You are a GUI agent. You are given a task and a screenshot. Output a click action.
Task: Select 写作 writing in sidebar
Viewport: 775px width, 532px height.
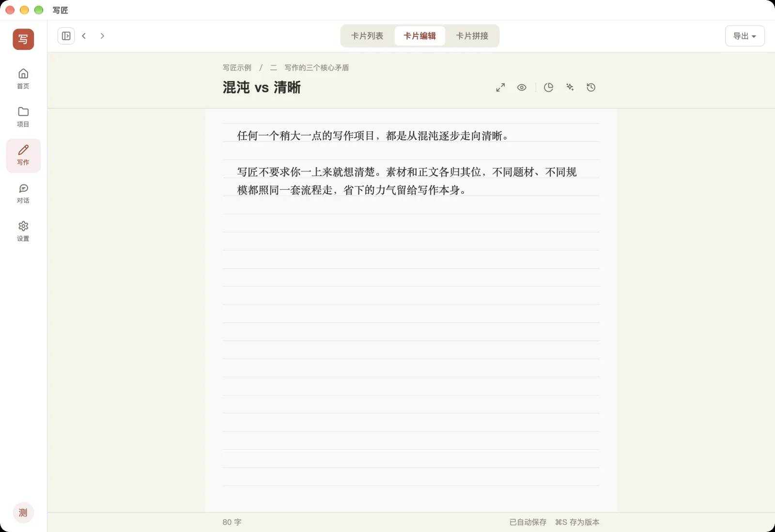point(23,155)
